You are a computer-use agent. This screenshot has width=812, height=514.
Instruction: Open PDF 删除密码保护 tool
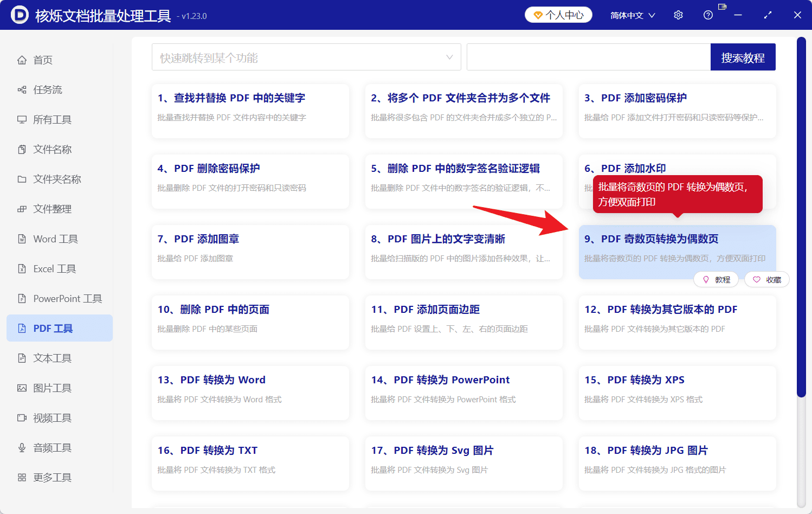250,182
